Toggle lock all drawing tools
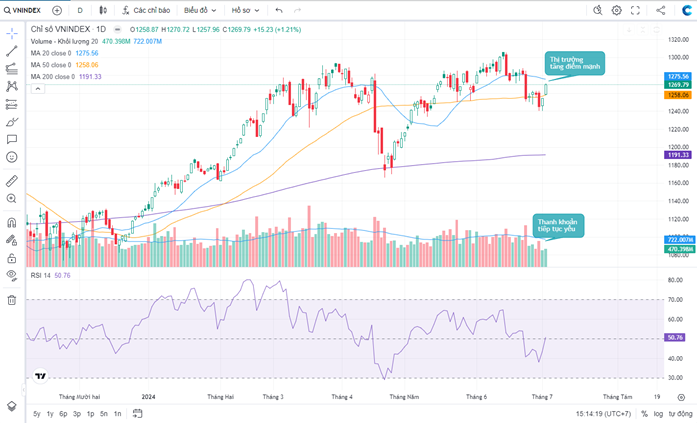This screenshot has width=697, height=423. coord(12,258)
